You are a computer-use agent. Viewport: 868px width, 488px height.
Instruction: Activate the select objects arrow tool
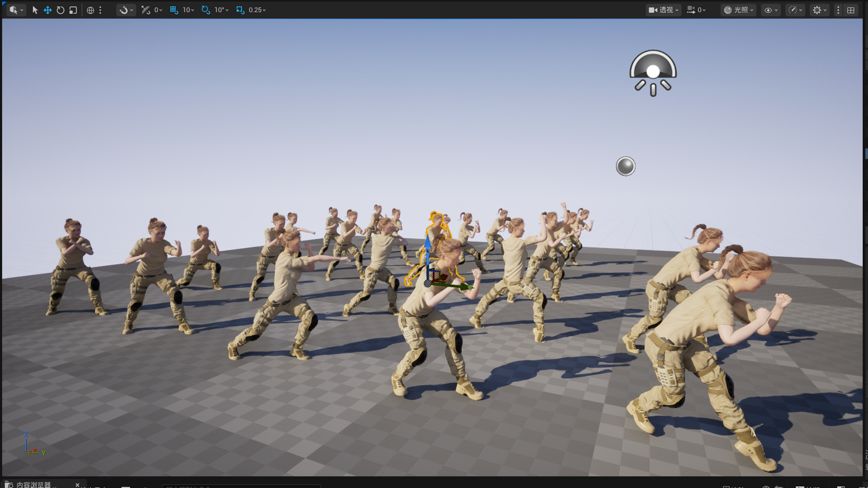(x=35, y=10)
